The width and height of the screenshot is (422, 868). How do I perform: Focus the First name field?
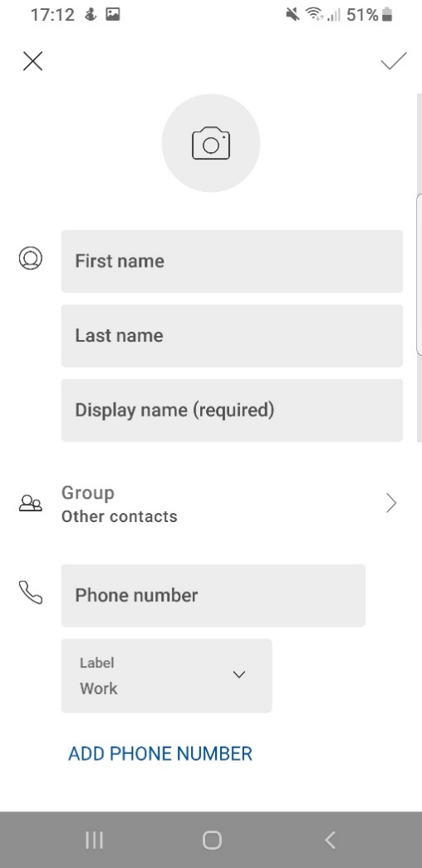(232, 261)
